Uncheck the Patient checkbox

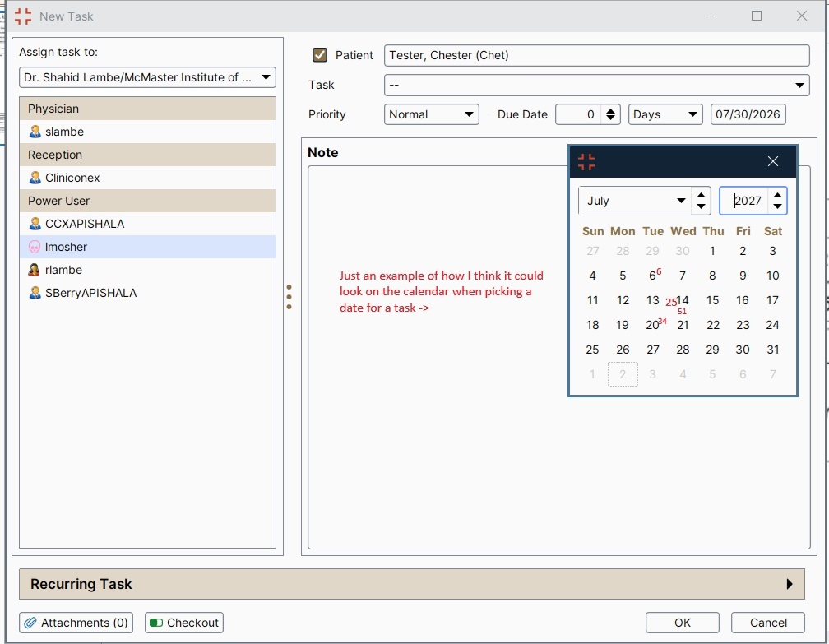[x=320, y=55]
